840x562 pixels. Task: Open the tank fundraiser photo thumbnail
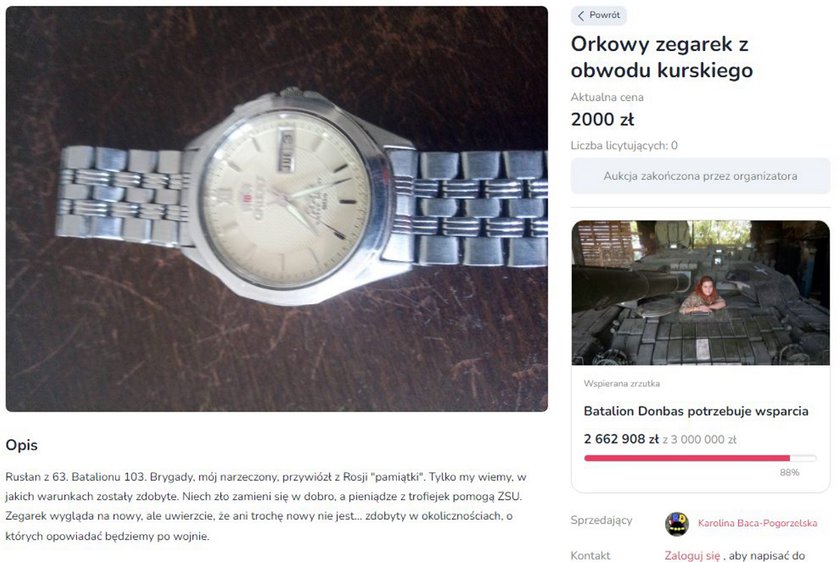(701, 293)
